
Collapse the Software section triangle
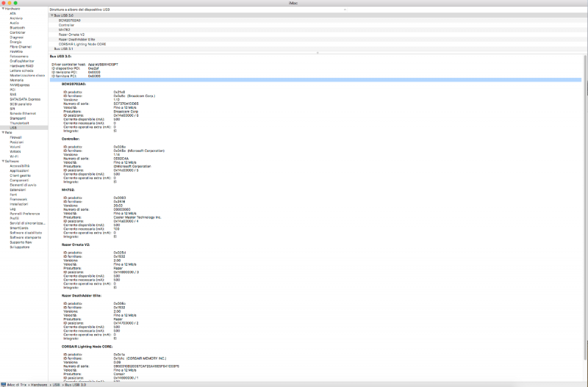[3, 161]
